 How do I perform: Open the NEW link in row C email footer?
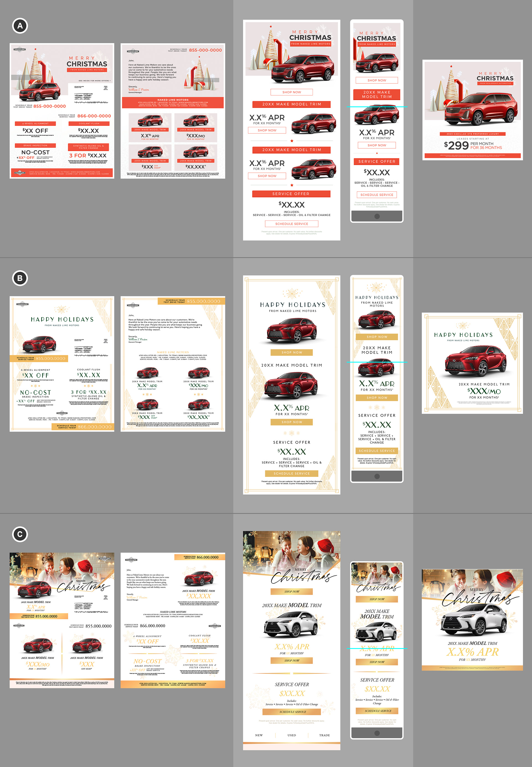click(259, 735)
